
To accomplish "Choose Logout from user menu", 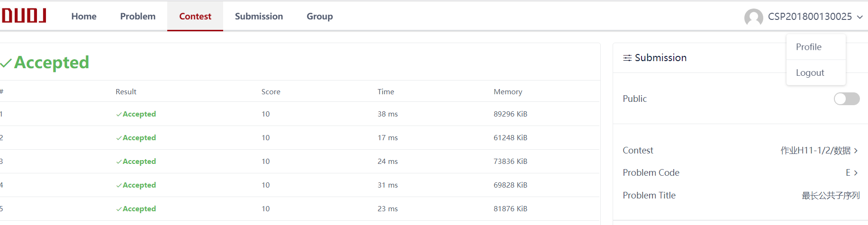I will (810, 72).
